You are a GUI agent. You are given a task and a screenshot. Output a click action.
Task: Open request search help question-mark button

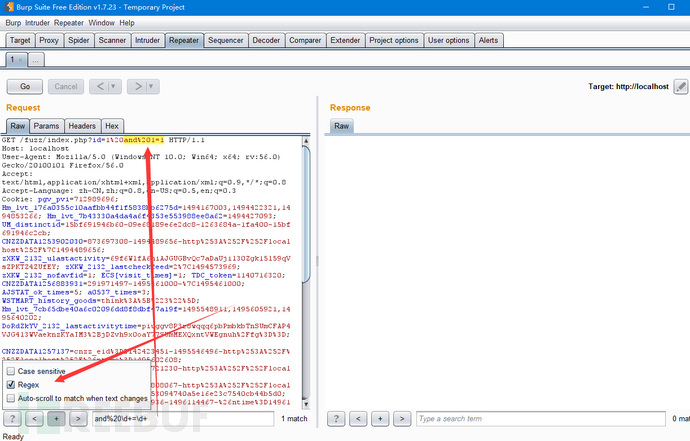12,419
